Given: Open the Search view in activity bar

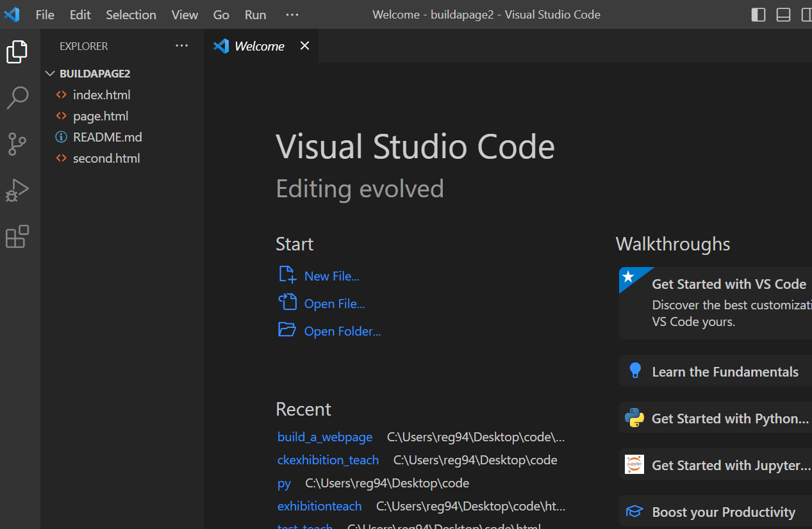Looking at the screenshot, I should pyautogui.click(x=17, y=98).
